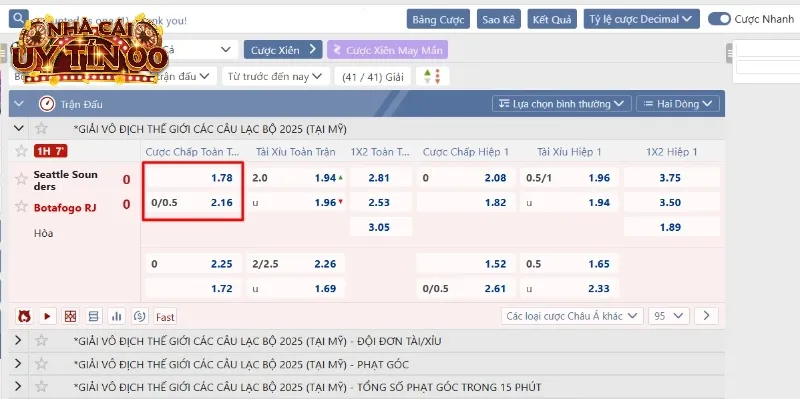Click the Fast bet button
The height and width of the screenshot is (399, 800).
coord(165,317)
